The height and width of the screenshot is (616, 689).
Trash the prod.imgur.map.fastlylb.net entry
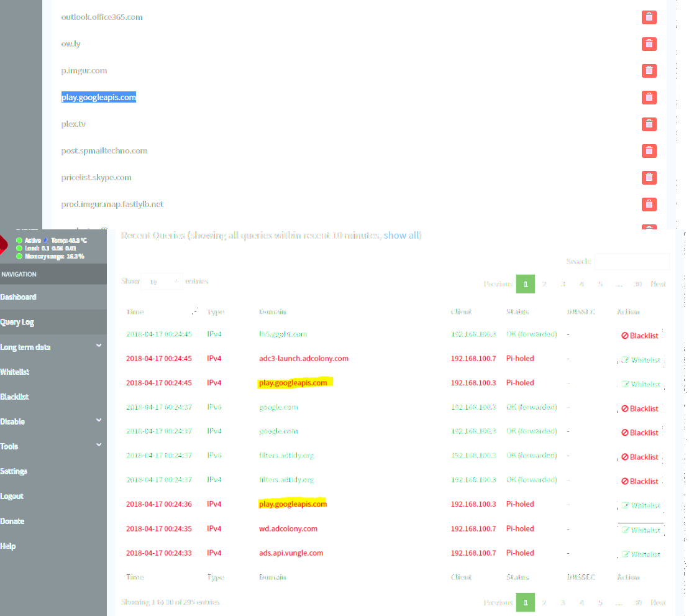649,205
